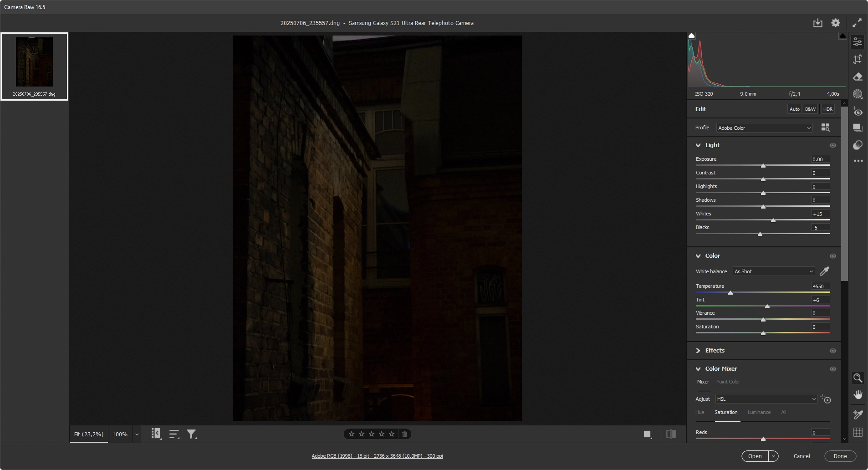The image size is (868, 470).
Task: Toggle shadow clipping warning in histogram
Action: point(692,36)
